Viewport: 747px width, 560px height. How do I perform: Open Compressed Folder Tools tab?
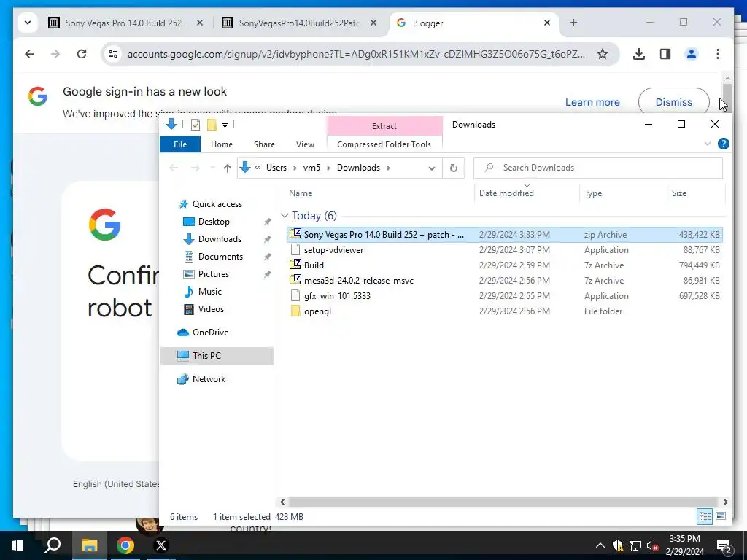click(384, 144)
